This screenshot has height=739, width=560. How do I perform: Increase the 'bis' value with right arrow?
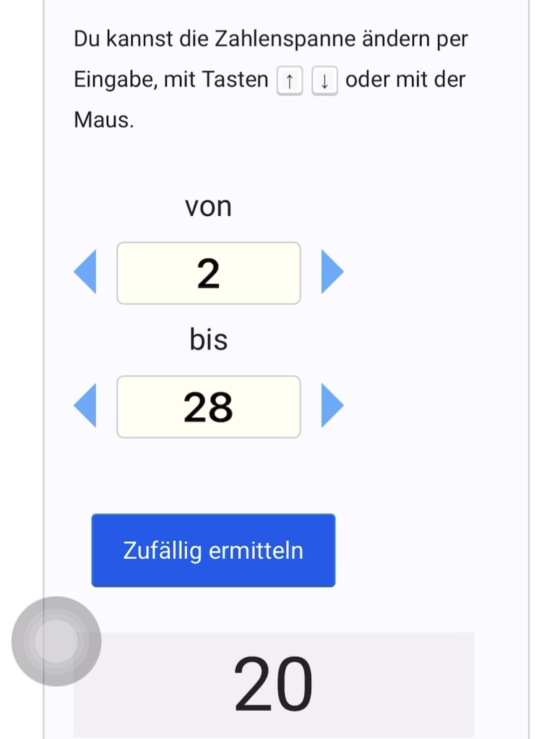tap(332, 405)
